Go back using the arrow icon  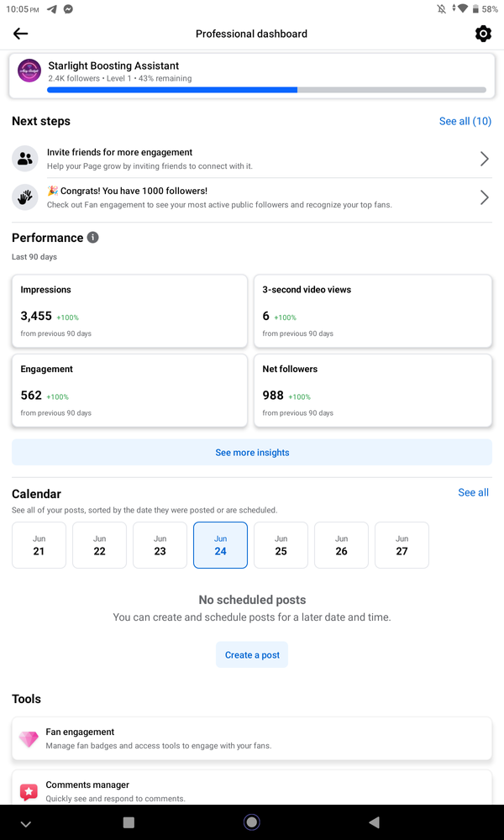pos(20,34)
